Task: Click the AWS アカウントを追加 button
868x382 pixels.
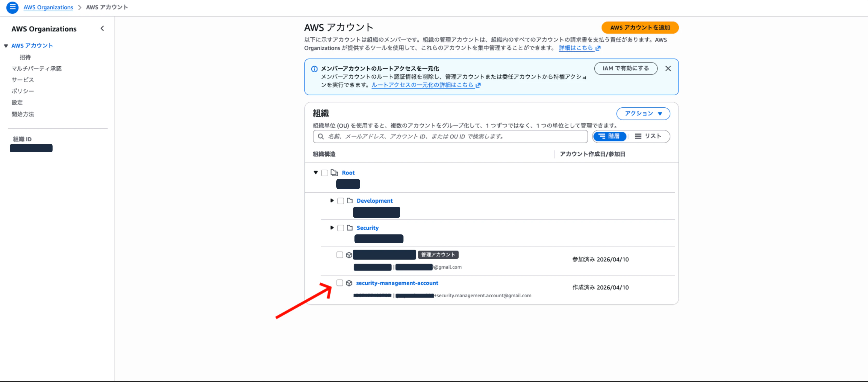Action: (x=640, y=28)
